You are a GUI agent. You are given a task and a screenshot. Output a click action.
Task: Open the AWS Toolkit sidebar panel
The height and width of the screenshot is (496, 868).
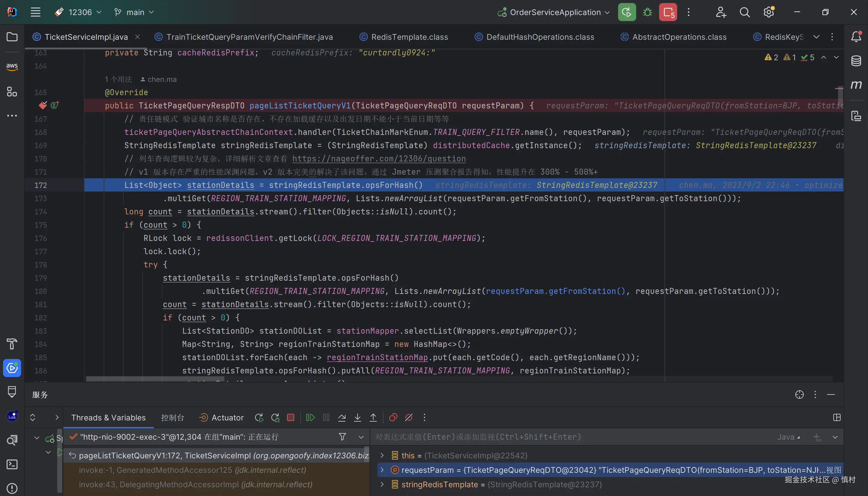click(12, 67)
